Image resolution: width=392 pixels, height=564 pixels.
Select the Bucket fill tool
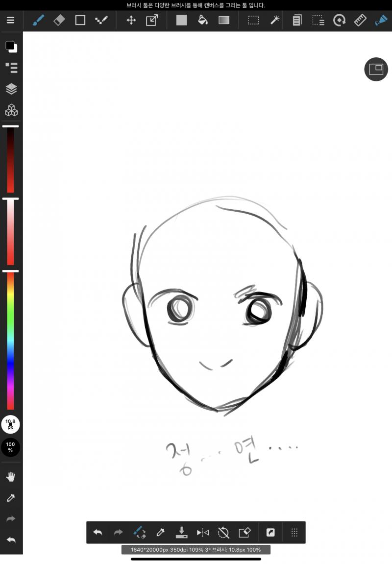point(203,20)
